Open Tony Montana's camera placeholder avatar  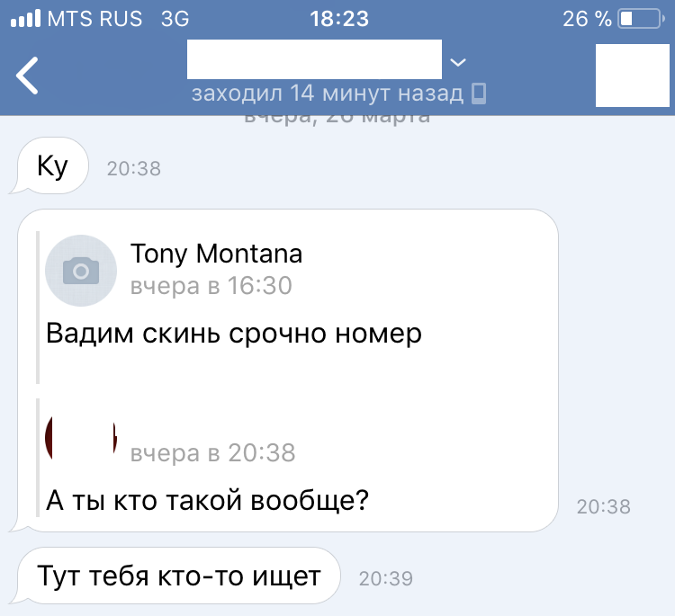click(x=81, y=271)
